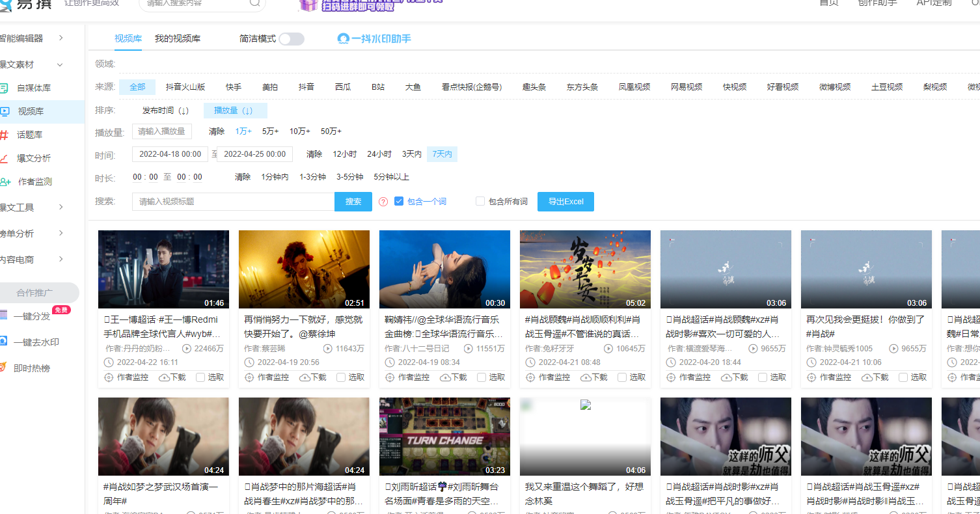Click download icon on 兔籽牙牙 video card

(586, 377)
